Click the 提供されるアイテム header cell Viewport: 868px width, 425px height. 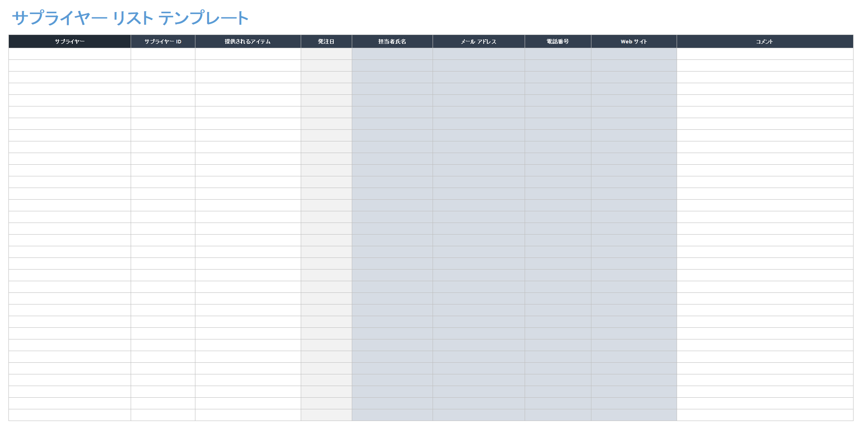pyautogui.click(x=248, y=41)
